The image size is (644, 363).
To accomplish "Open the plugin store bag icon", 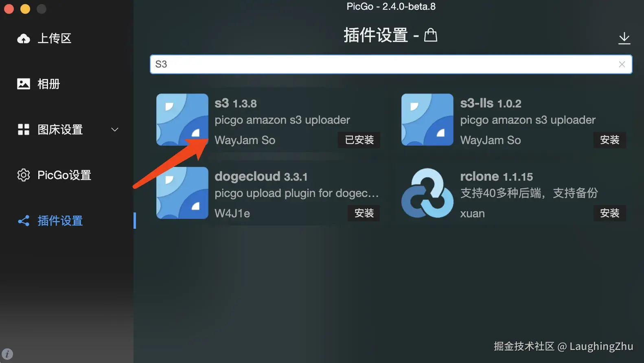I will point(431,35).
